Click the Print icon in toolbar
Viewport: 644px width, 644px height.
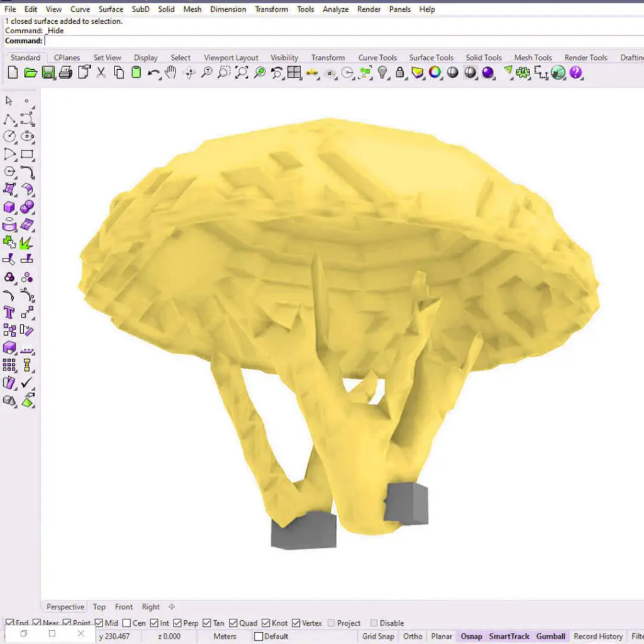click(x=65, y=73)
